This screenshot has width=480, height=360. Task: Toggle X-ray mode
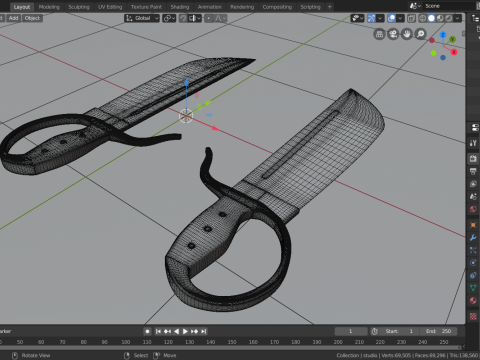pyautogui.click(x=411, y=18)
